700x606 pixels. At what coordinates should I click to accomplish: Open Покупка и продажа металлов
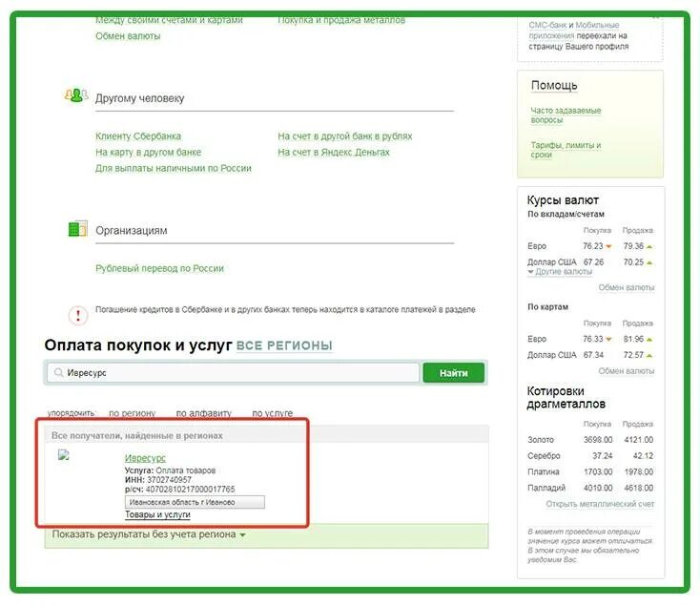(341, 20)
